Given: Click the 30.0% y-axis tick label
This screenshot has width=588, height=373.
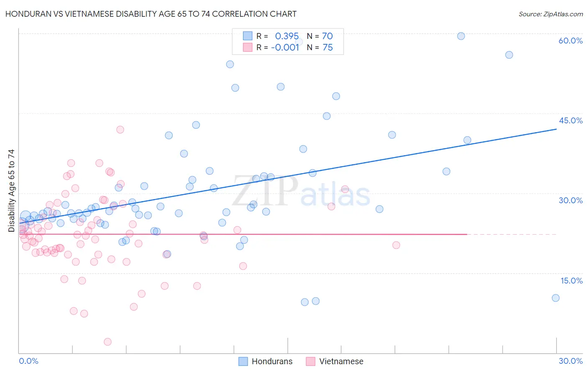Looking at the screenshot, I should click(x=570, y=200).
